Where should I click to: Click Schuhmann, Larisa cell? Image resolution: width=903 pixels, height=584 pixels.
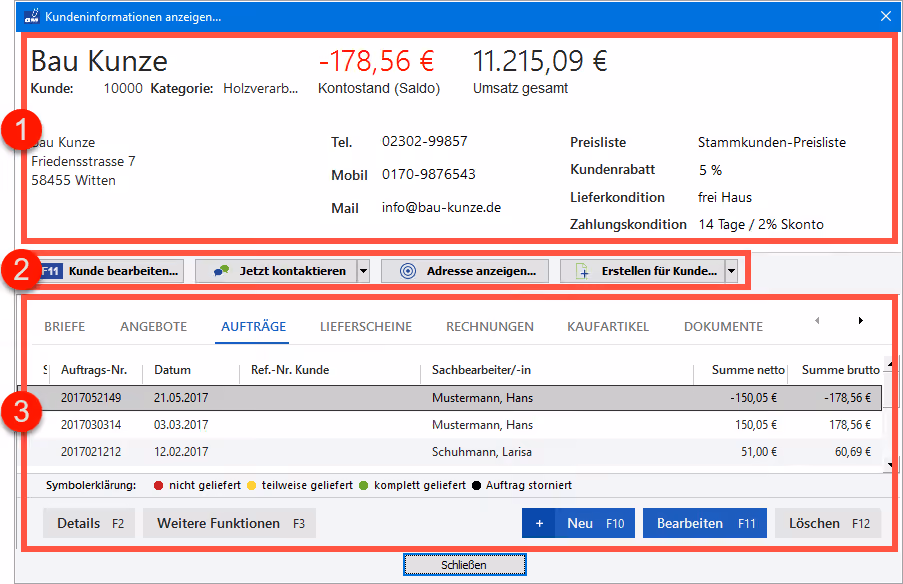click(x=481, y=452)
